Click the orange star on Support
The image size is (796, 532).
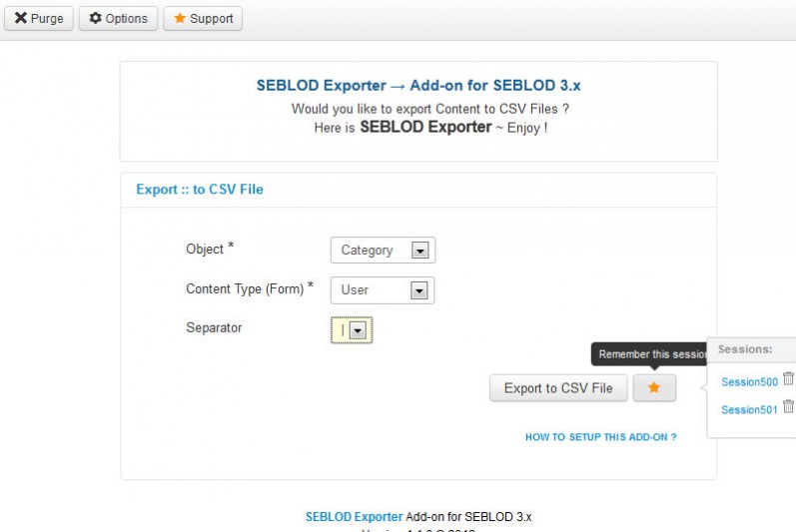tap(180, 18)
